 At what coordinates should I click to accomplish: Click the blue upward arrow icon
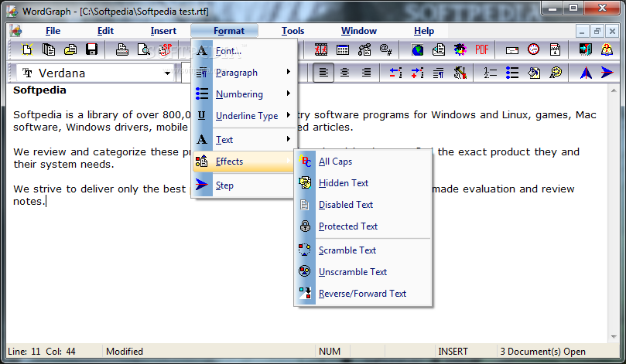[586, 73]
